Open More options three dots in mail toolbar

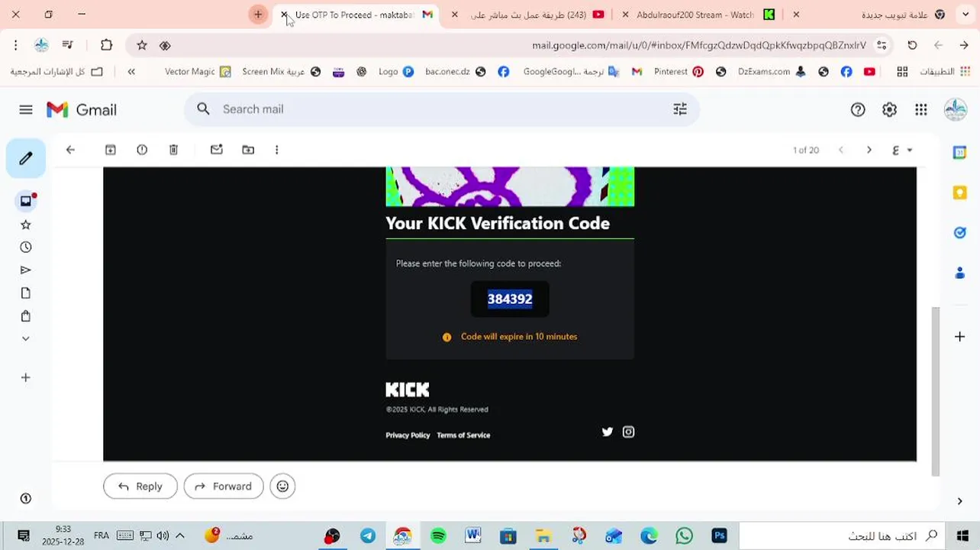click(x=276, y=150)
